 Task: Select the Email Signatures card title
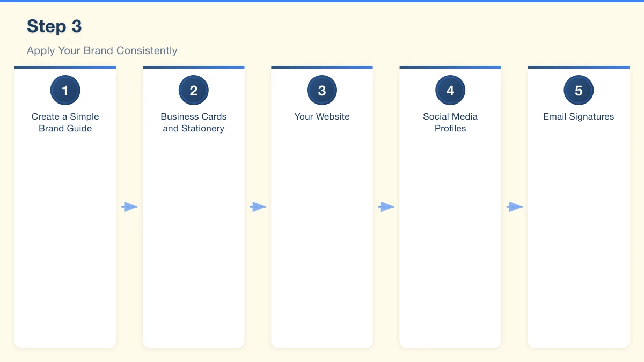point(579,116)
